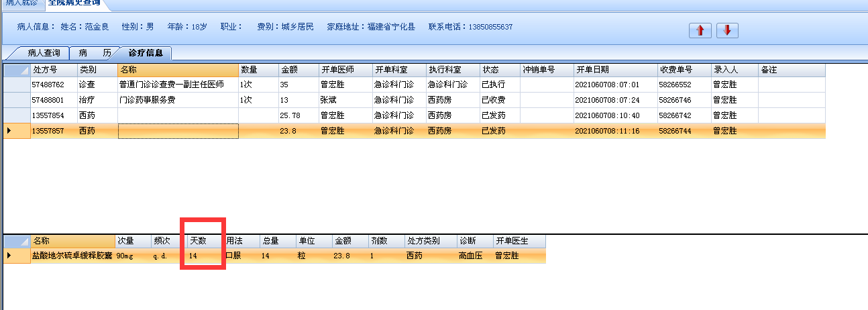
Task: Click the 开单科室 column header
Action: point(399,70)
